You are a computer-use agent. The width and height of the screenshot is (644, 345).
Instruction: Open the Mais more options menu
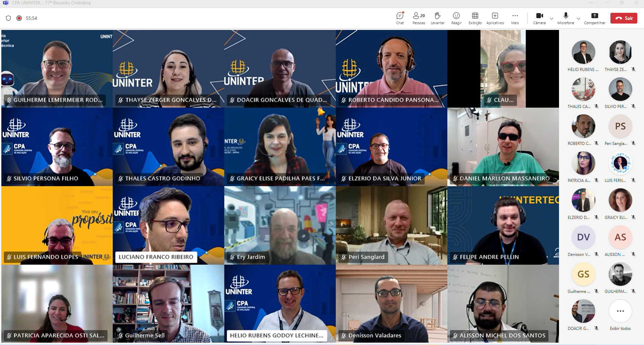click(x=515, y=18)
